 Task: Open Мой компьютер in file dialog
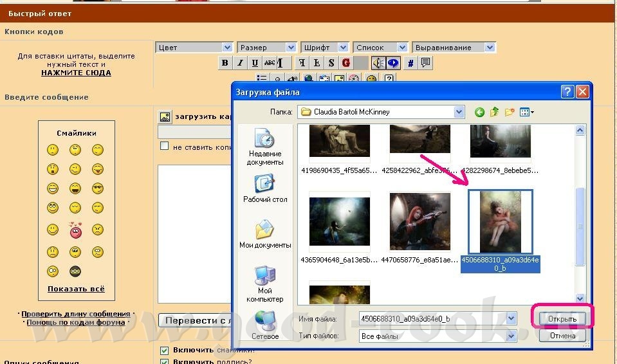(x=265, y=284)
